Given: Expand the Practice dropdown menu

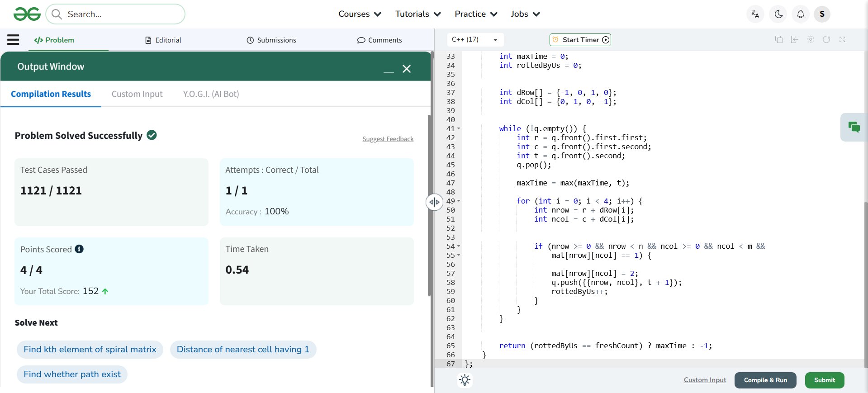Looking at the screenshot, I should pos(476,14).
